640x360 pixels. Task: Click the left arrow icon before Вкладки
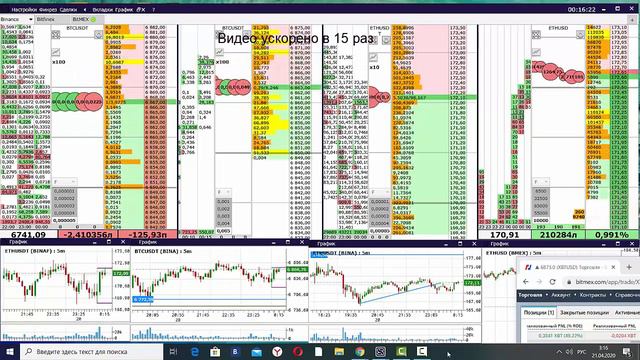[85, 9]
